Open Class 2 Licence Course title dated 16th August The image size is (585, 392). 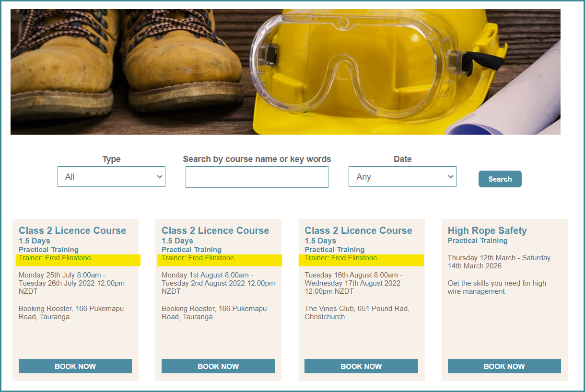(358, 231)
